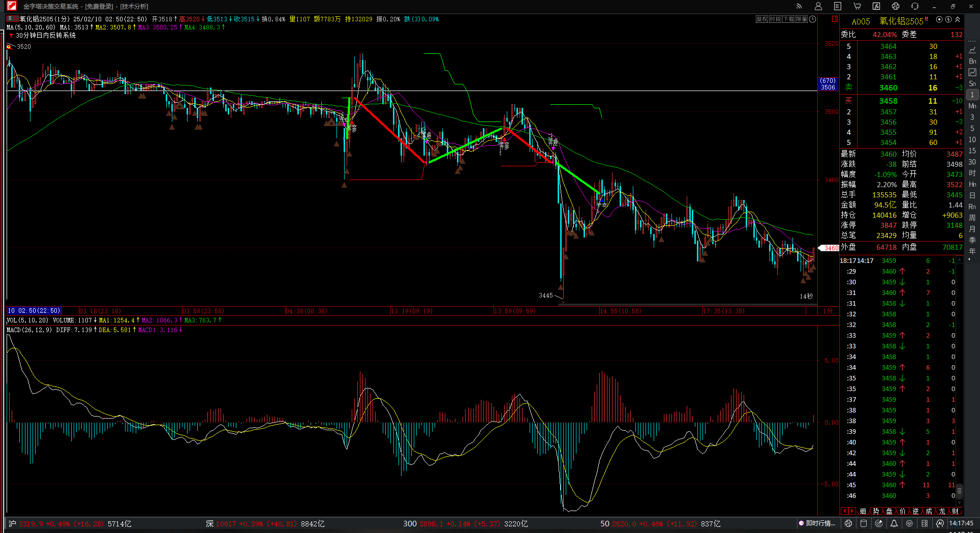Select the time-share line chart icon
980x533 pixels.
pos(972,50)
